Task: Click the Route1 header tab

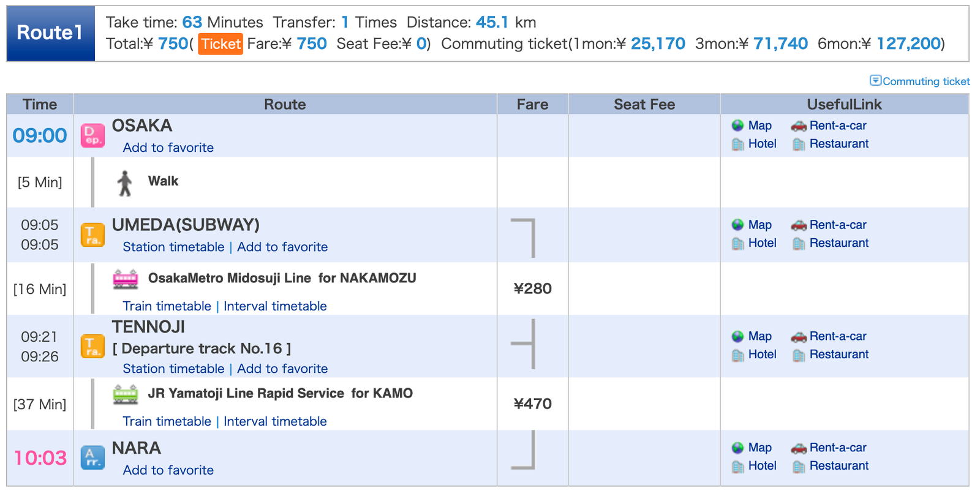Action: click(x=50, y=33)
